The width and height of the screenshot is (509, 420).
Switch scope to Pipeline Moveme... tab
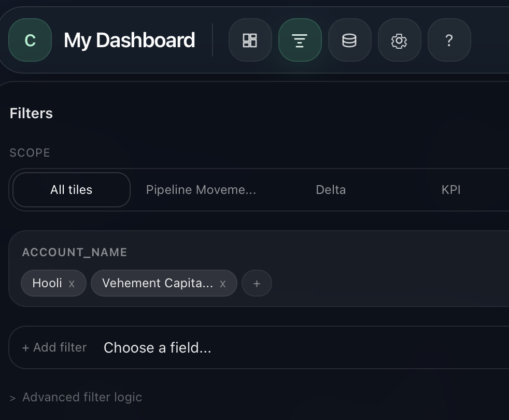(201, 190)
